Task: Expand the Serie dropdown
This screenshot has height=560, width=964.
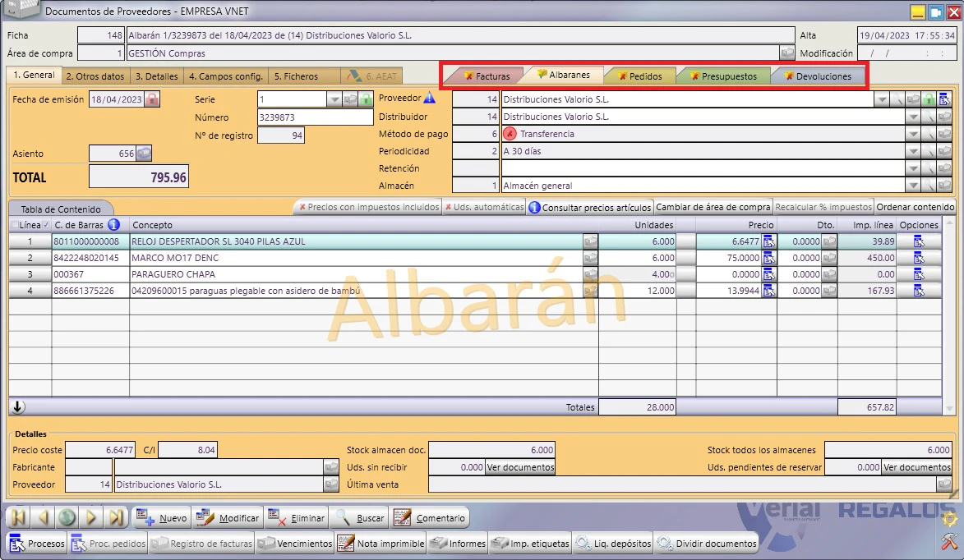Action: pyautogui.click(x=334, y=99)
